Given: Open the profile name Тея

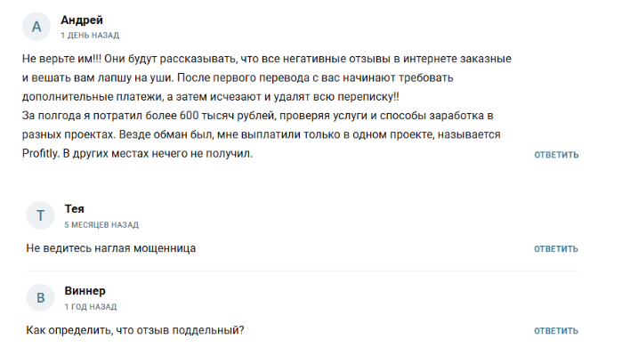Looking at the screenshot, I should [75, 208].
